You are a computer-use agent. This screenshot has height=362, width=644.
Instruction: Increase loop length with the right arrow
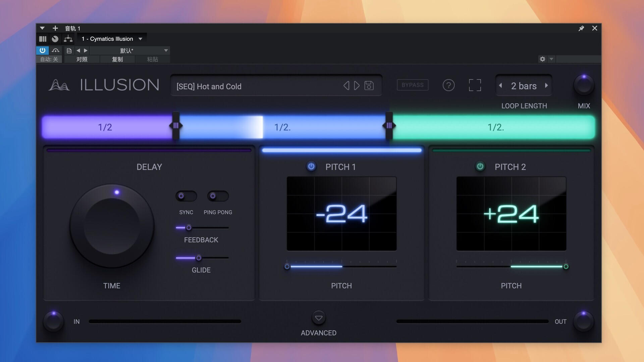[x=546, y=86]
